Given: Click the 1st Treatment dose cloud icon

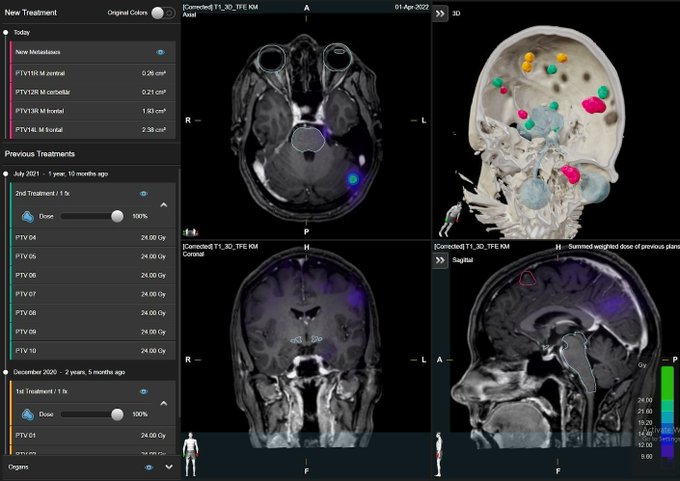Looking at the screenshot, I should click(x=28, y=415).
